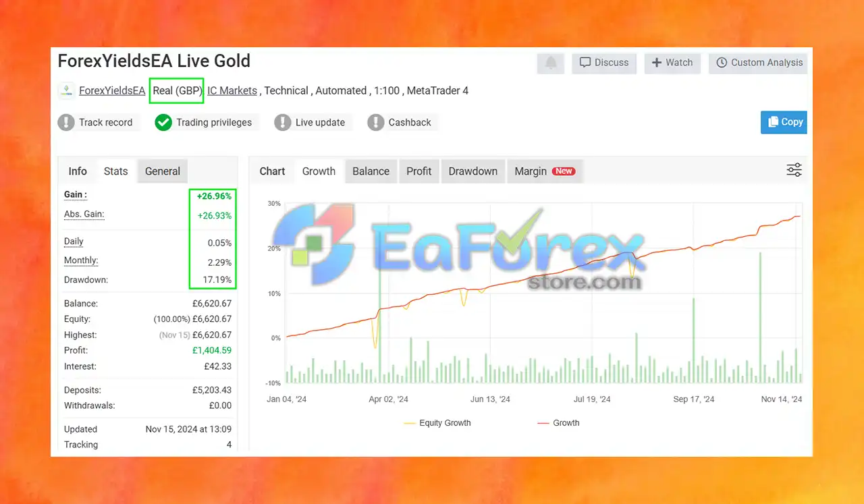Open the Discuss button
The image size is (864, 504).
(604, 63)
